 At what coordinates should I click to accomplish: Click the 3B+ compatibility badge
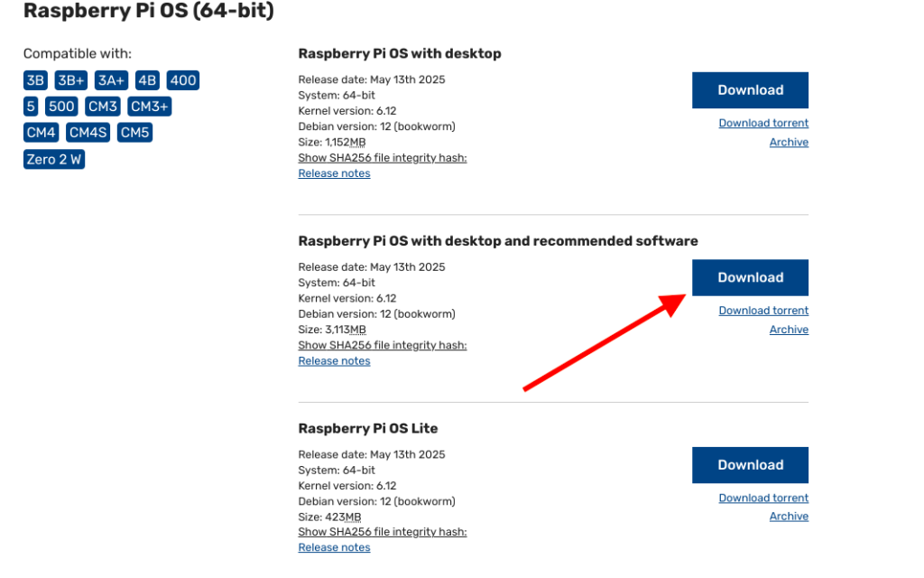click(x=71, y=80)
